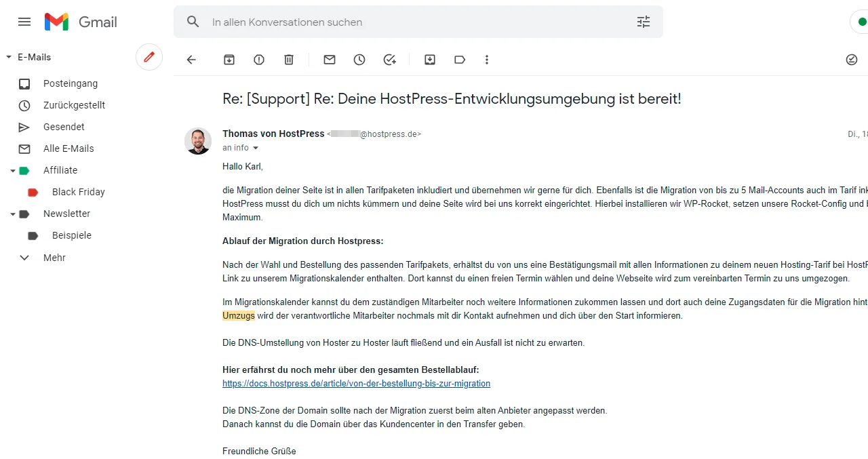This screenshot has height=459, width=868.
Task: Click the bold line 'Hier erfährst du noch mehr'
Action: tap(351, 370)
